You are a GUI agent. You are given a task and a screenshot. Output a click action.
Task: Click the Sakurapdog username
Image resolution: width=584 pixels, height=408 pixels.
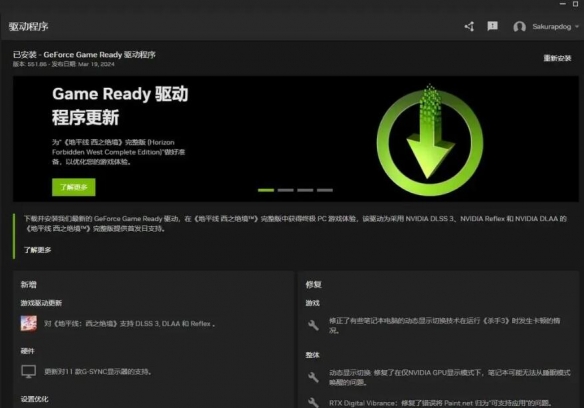click(x=551, y=26)
